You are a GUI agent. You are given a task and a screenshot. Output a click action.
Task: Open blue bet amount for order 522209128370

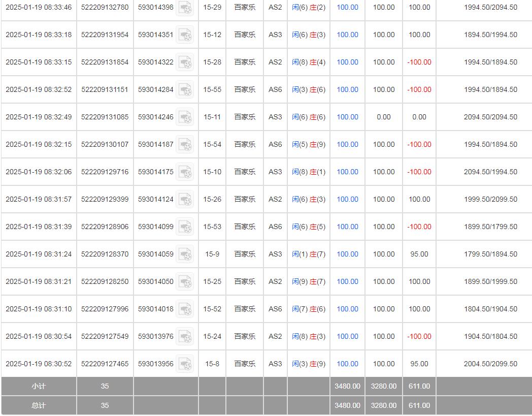347,254
